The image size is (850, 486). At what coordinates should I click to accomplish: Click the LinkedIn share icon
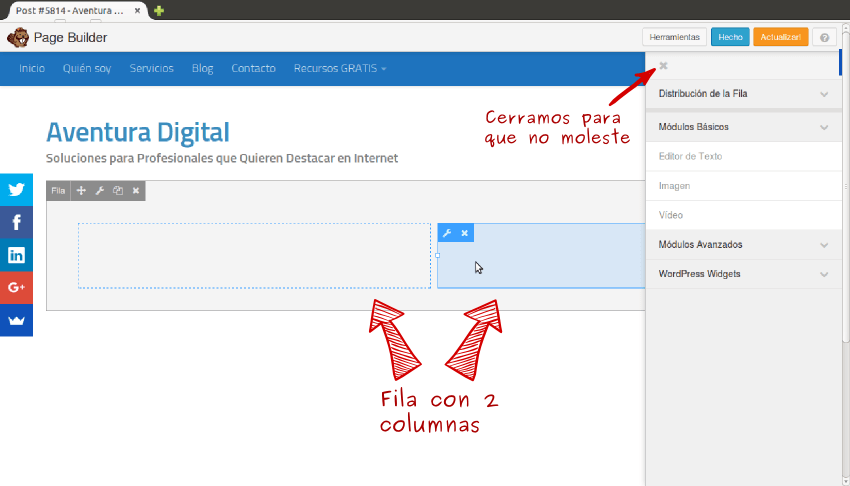point(16,255)
